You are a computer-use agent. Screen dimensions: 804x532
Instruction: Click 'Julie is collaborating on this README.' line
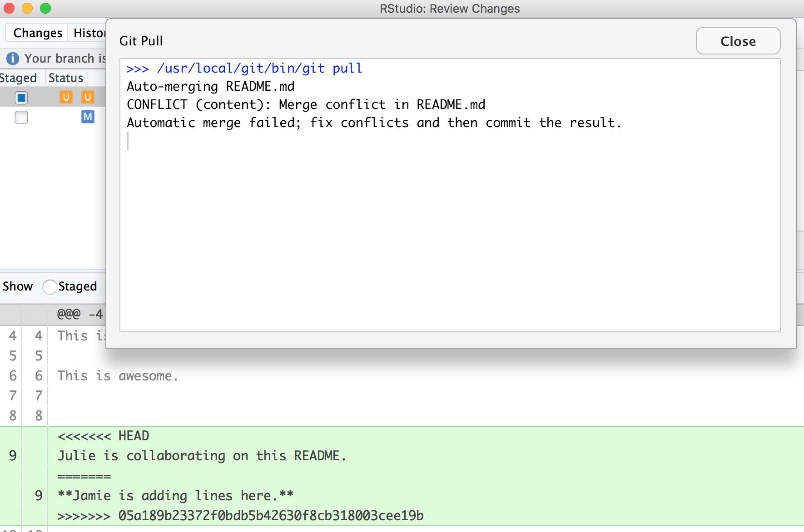click(202, 456)
